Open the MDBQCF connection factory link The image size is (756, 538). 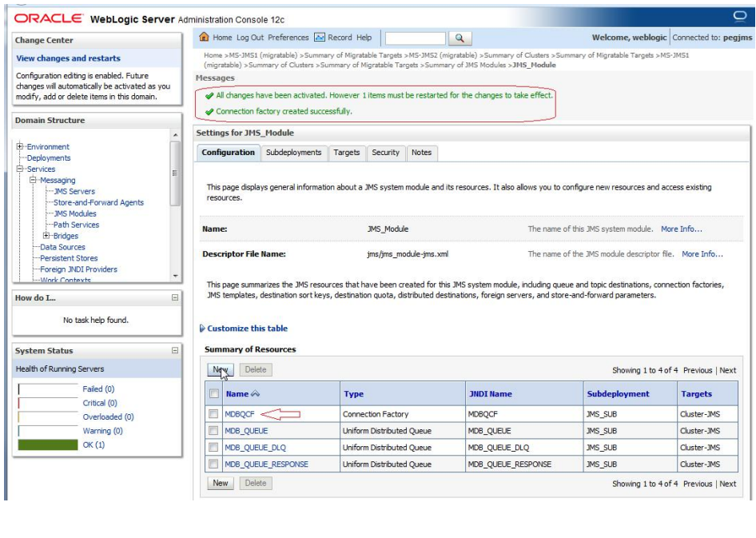coord(240,414)
